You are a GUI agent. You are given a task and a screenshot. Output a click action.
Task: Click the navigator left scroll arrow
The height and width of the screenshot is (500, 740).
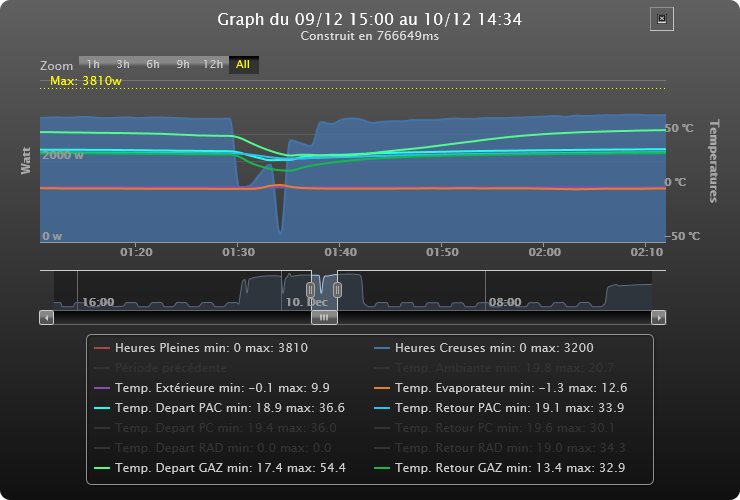47,317
